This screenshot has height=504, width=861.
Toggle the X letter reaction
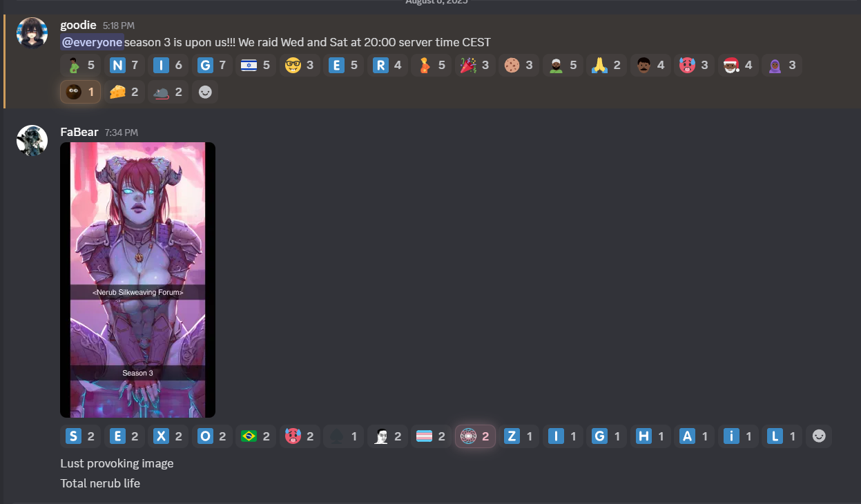(168, 436)
